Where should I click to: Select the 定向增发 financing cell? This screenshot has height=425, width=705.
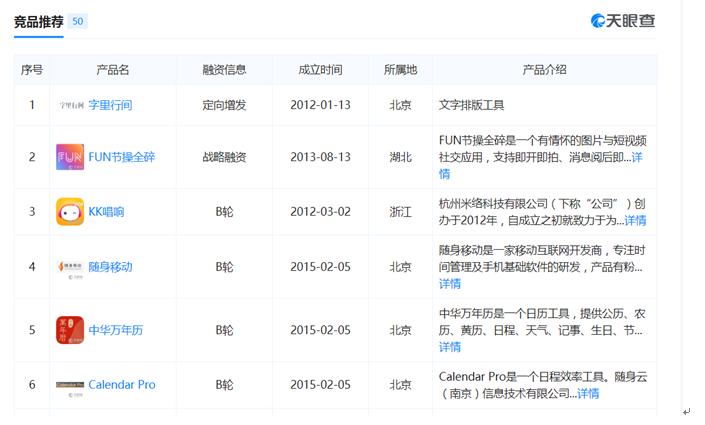tap(224, 105)
